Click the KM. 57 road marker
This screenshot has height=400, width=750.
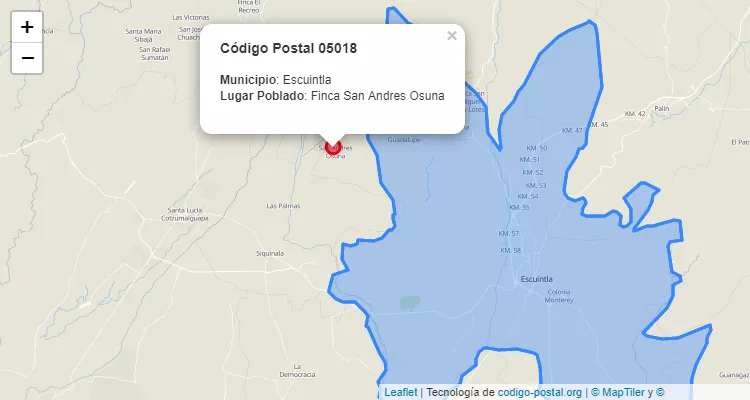pyautogui.click(x=508, y=233)
